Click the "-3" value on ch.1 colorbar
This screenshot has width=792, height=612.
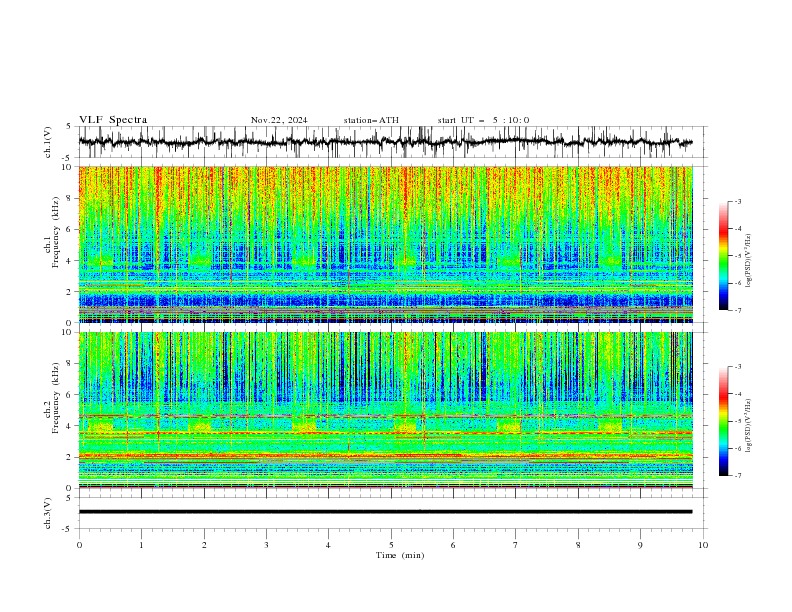[x=738, y=201]
